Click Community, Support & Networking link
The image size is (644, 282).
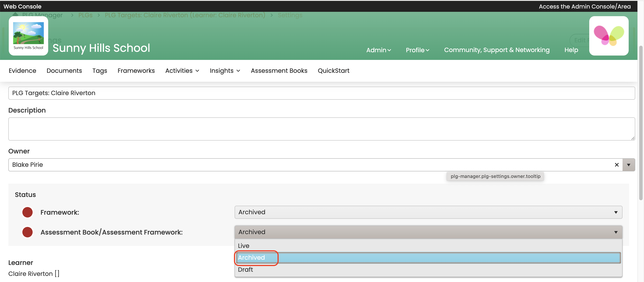pos(497,50)
